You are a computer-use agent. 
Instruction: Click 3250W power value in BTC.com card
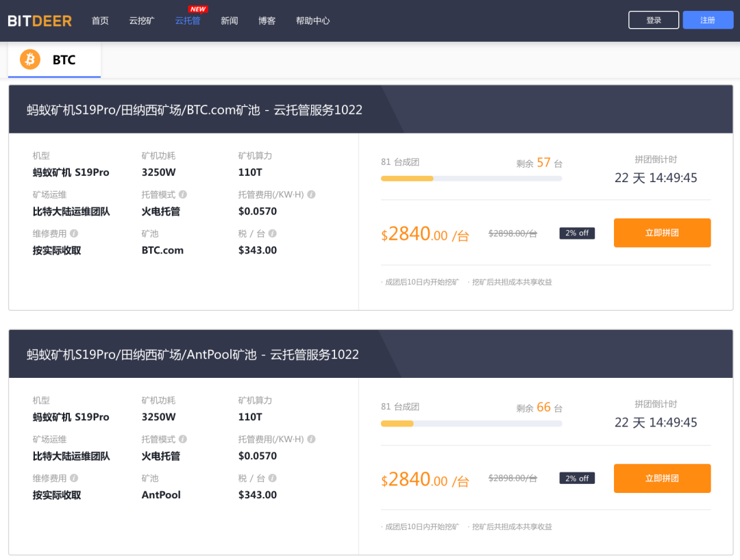pyautogui.click(x=158, y=173)
